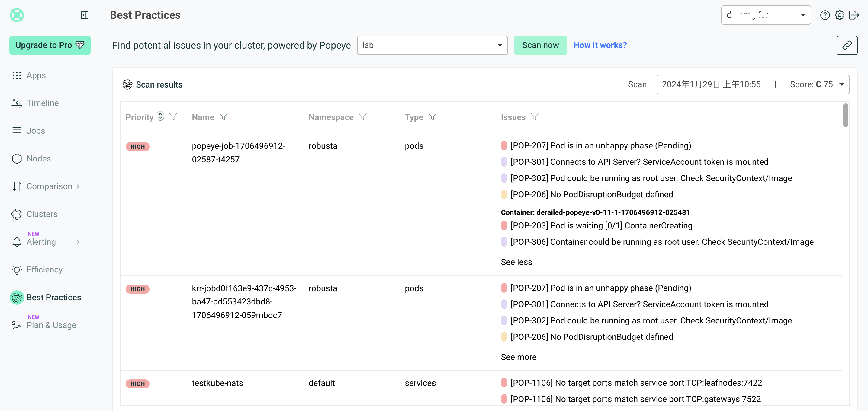The height and width of the screenshot is (411, 868).
Task: Open the scan date and score dropdown
Action: click(753, 84)
